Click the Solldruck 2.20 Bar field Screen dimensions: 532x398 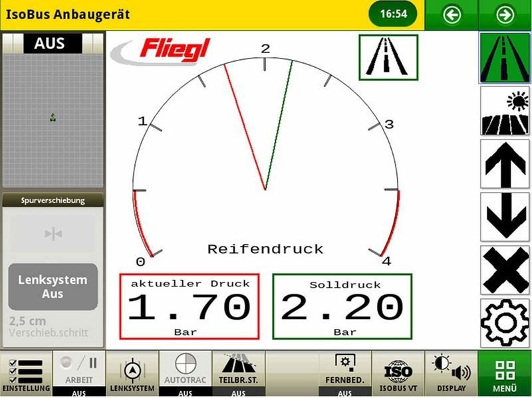(x=342, y=306)
